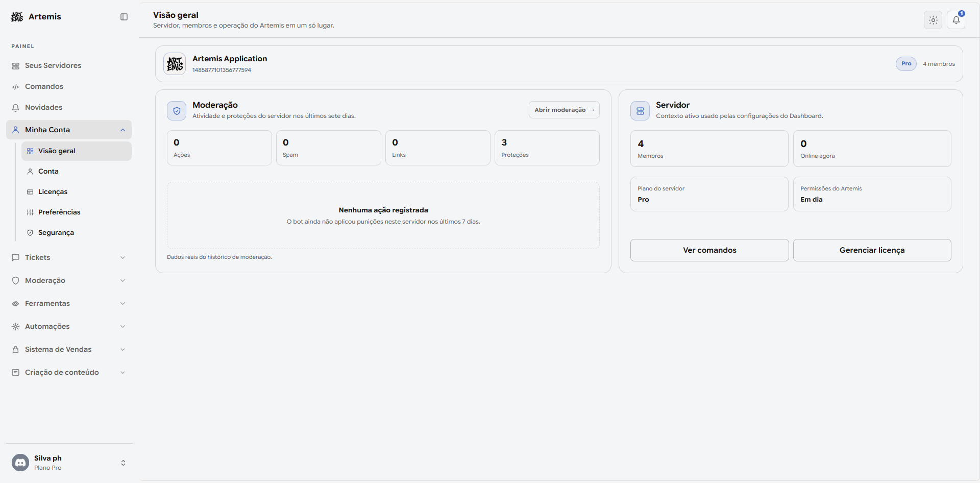Click the Tickets icon in the sidebar

coord(16,257)
